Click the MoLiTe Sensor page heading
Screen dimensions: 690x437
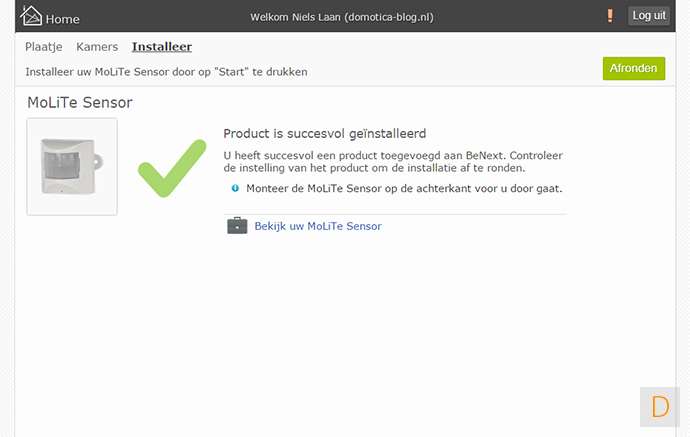tap(80, 102)
